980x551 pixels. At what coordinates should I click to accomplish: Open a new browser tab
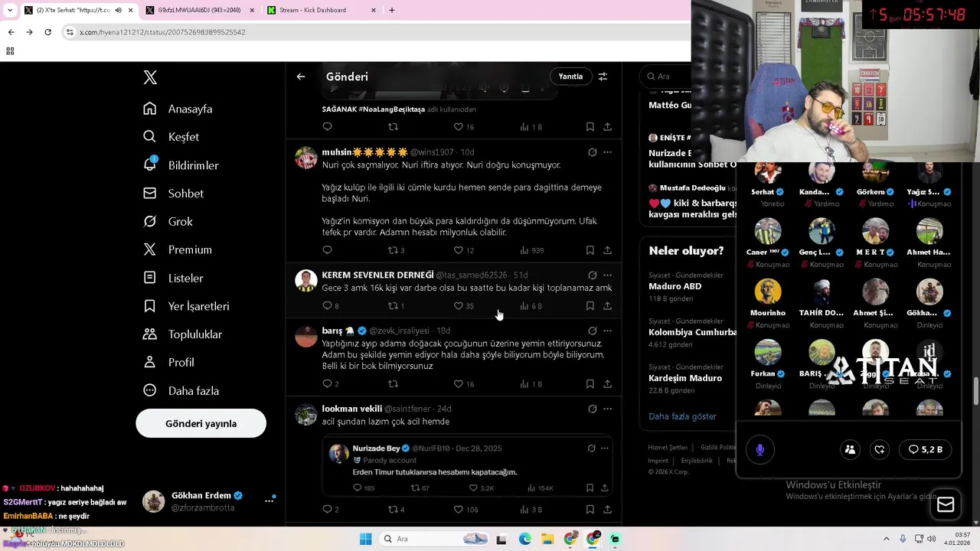click(x=392, y=10)
